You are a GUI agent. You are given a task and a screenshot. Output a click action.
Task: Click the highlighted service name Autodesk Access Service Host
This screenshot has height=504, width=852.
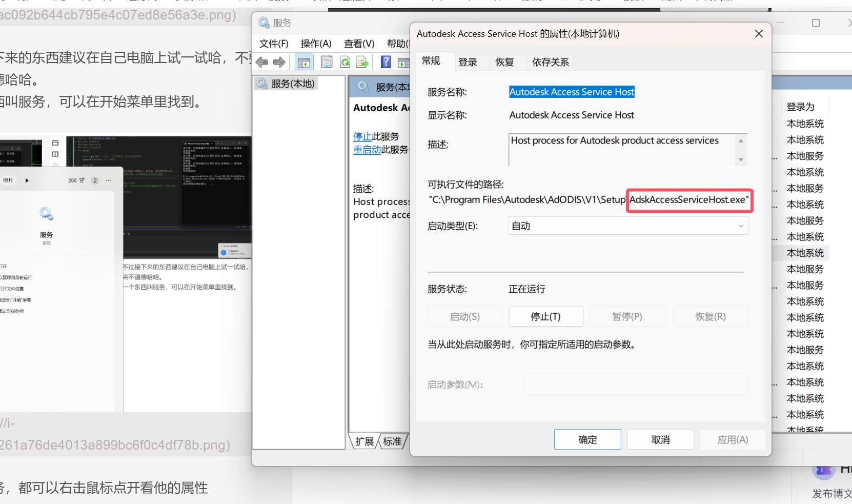572,92
